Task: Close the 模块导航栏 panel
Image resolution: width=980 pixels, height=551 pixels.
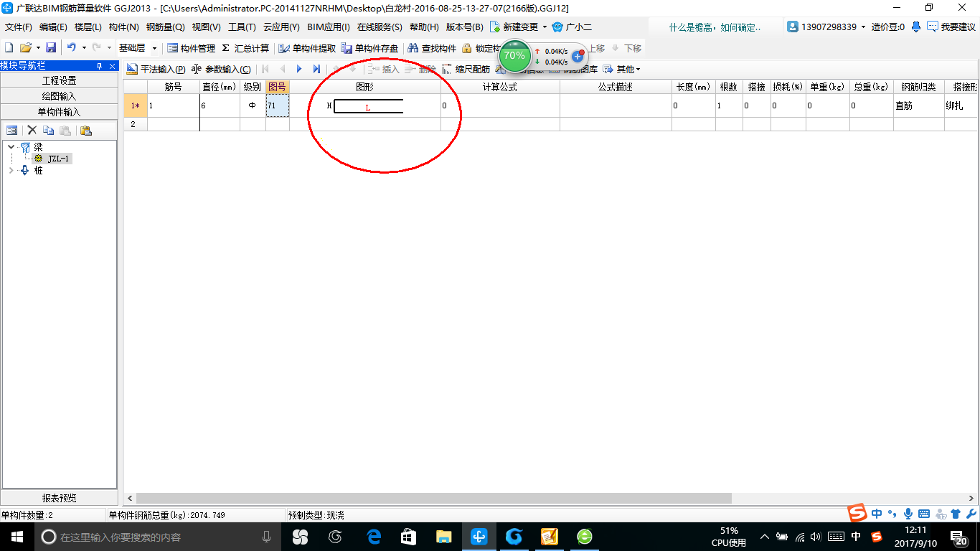Action: point(112,65)
